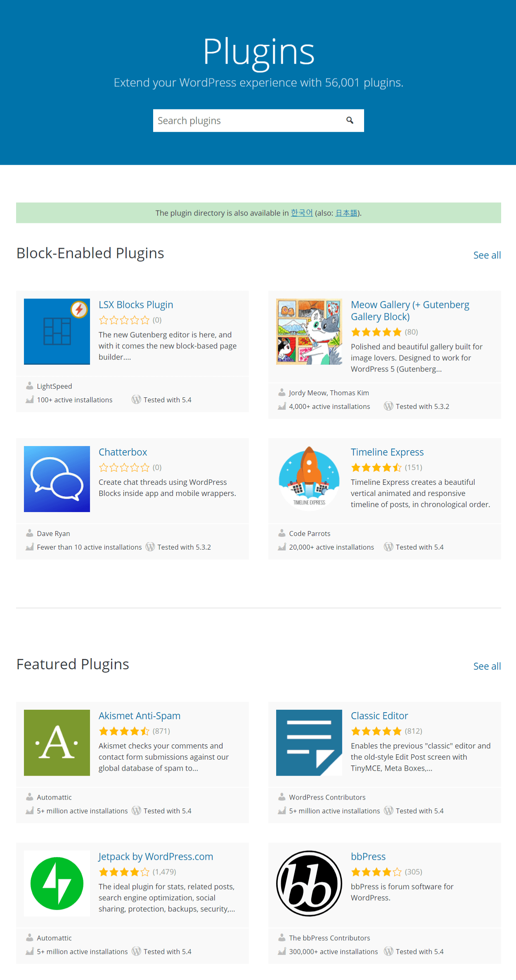Image resolution: width=516 pixels, height=980 pixels.
Task: Open Akismet Anti-Spam title link
Action: click(140, 716)
